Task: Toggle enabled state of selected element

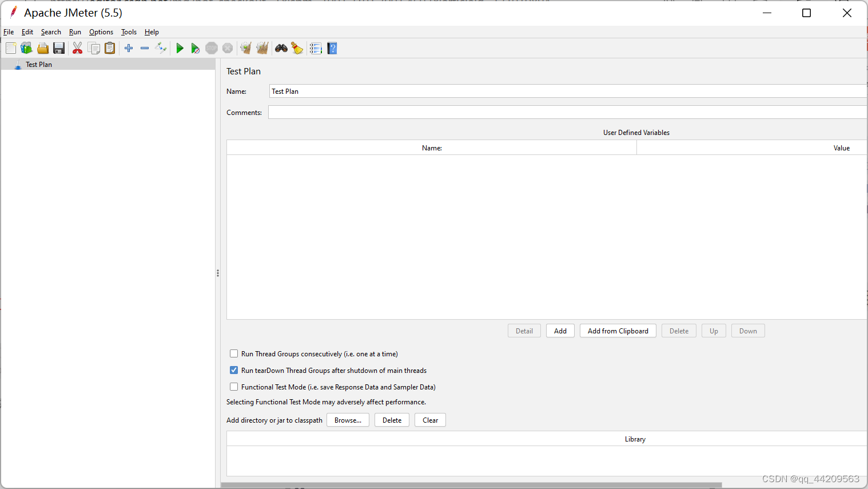Action: [x=161, y=49]
